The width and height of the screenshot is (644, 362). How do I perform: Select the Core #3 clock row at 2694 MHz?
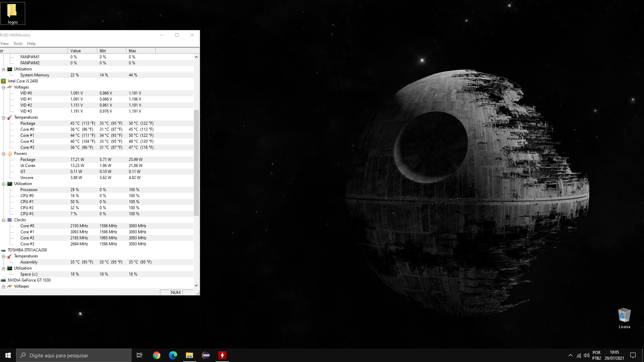pos(97,244)
